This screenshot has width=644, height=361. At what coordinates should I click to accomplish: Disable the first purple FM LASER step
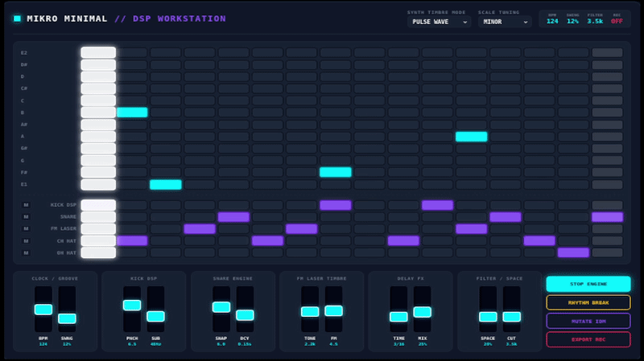pyautogui.click(x=200, y=228)
